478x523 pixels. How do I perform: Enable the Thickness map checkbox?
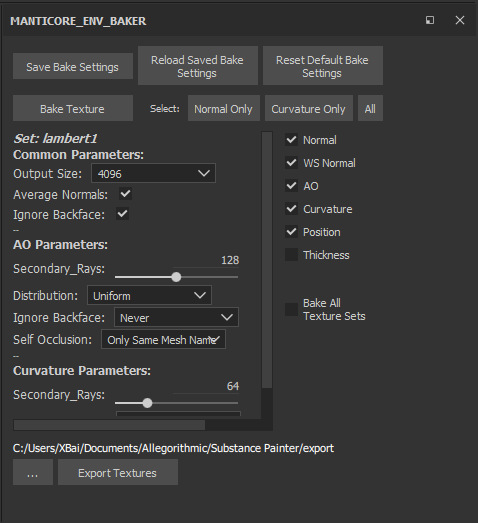(292, 255)
